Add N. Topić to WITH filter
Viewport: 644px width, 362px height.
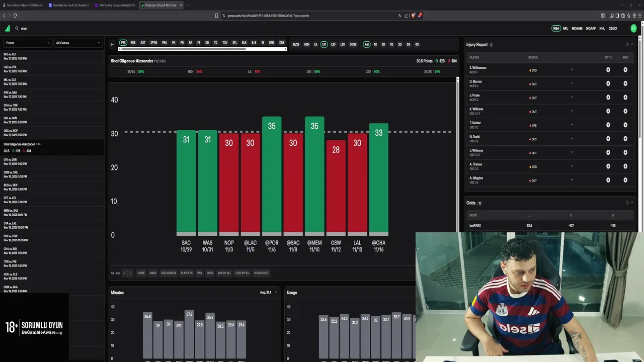click(608, 139)
